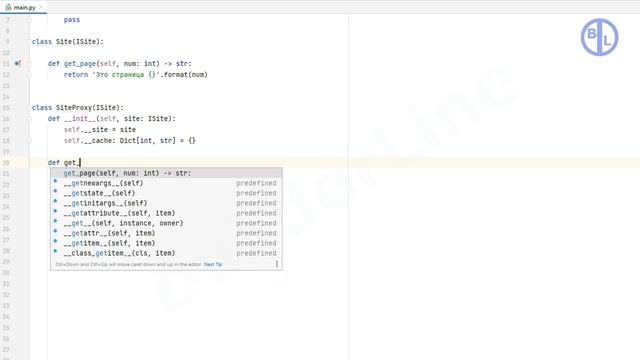The image size is (640, 360).
Task: Choose __getinitargs__(self) completion
Action: coord(166,203)
